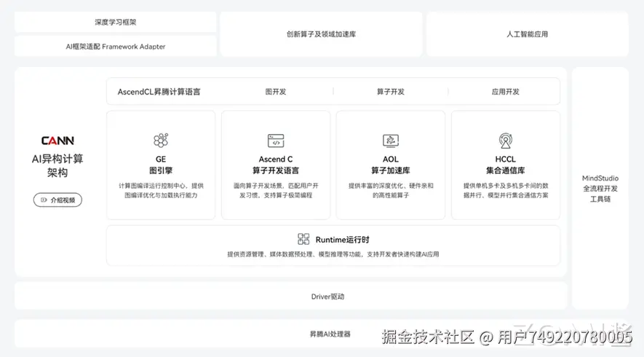Viewport: 644px width, 357px height.
Task: Click the Ascend C code window icon
Action: tap(276, 141)
